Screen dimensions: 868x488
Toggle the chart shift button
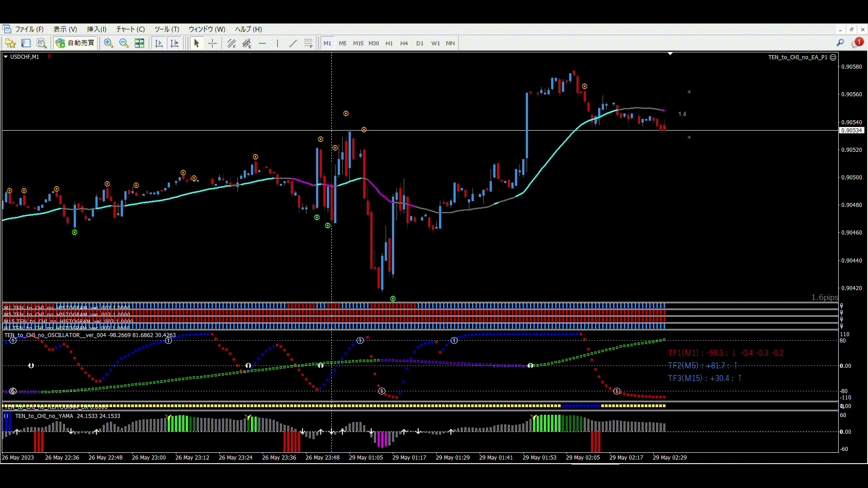174,43
